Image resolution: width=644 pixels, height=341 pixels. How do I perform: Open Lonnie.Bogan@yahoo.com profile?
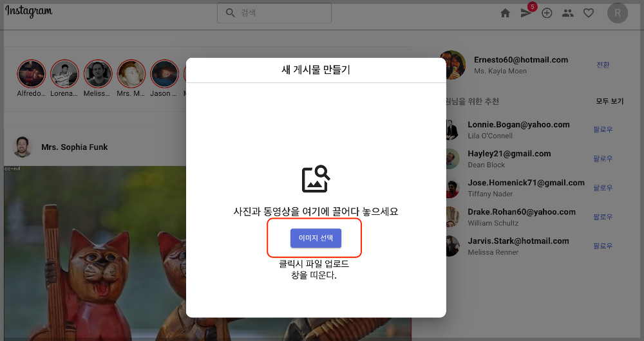518,124
